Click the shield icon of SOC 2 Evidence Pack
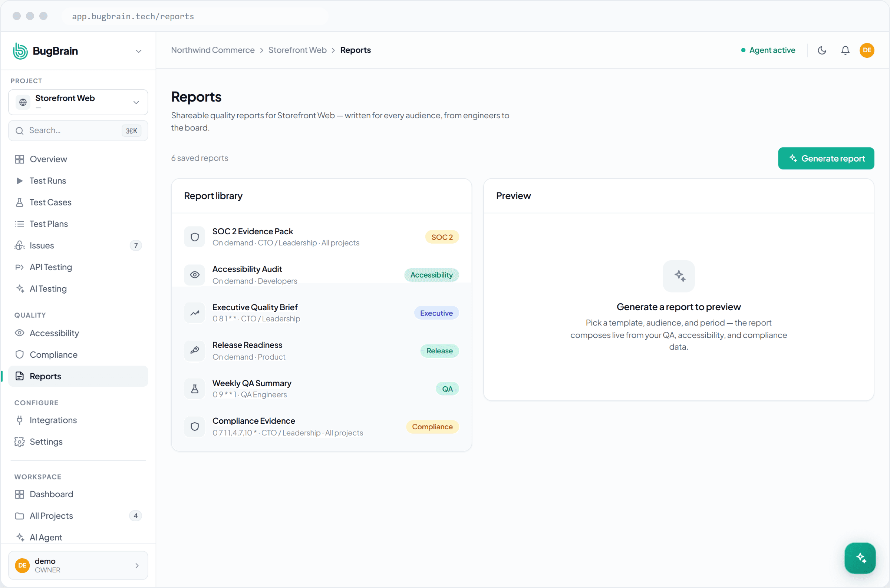This screenshot has width=890, height=588. 194,237
